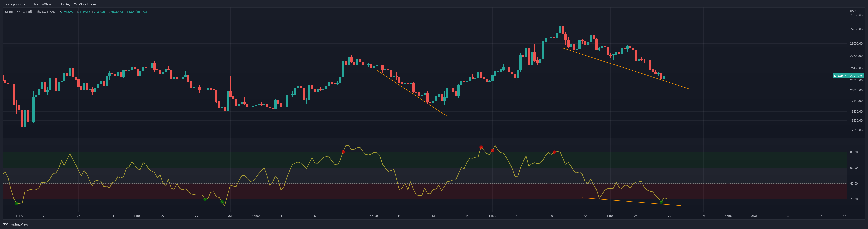Screen dimensions: 868x229
Task: Click the 13 date label on the time axis
Action: (x=433, y=216)
